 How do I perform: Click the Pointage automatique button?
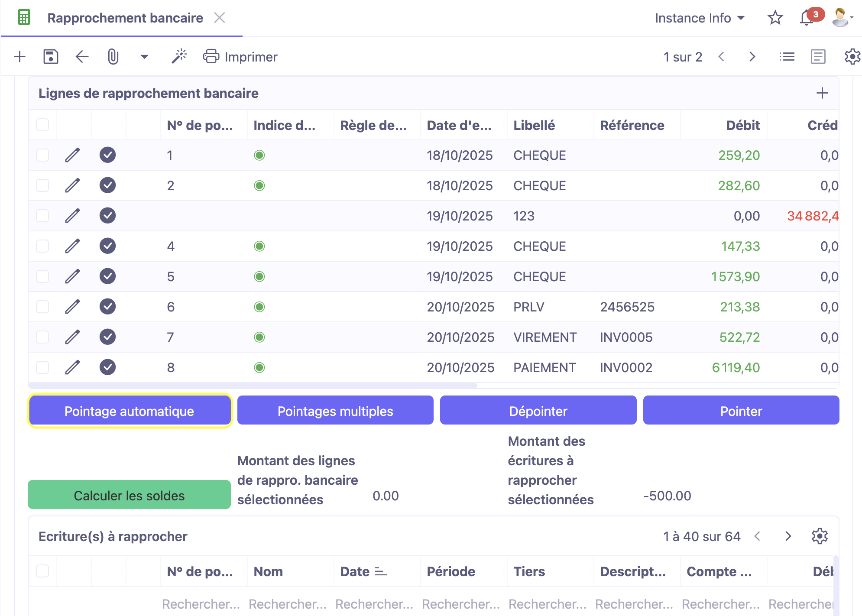pyautogui.click(x=130, y=411)
